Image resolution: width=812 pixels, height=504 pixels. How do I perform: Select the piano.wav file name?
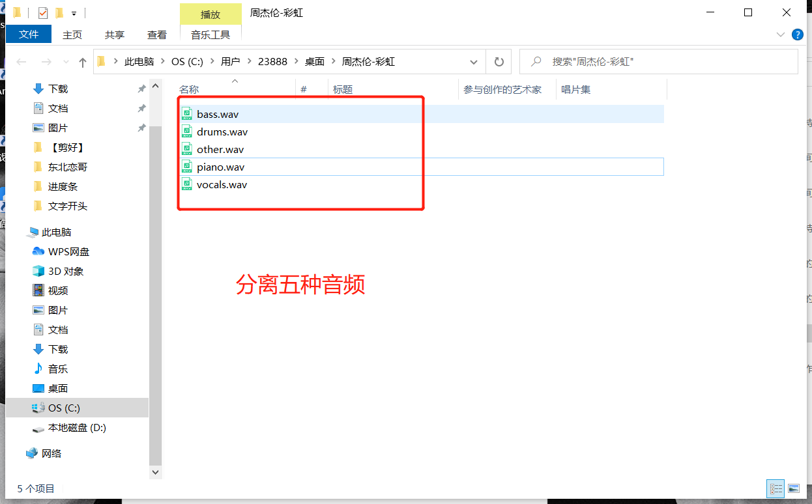click(220, 167)
